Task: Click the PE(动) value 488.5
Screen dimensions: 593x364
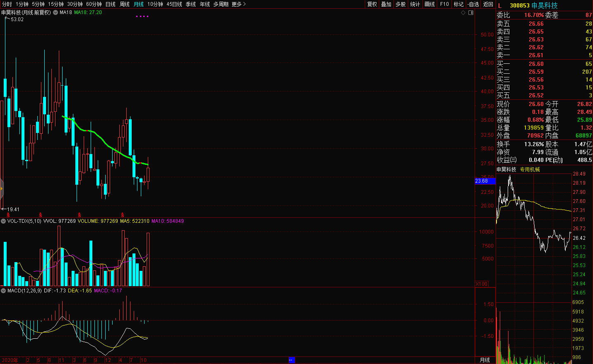Action: pyautogui.click(x=585, y=160)
